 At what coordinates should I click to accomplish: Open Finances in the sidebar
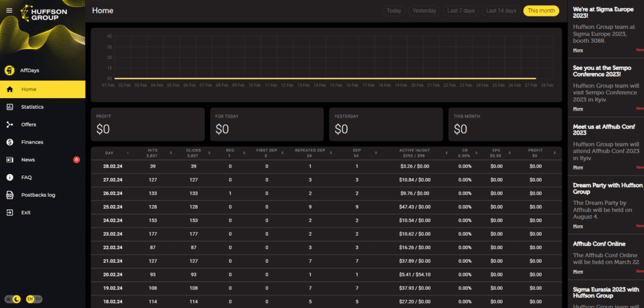click(43, 142)
